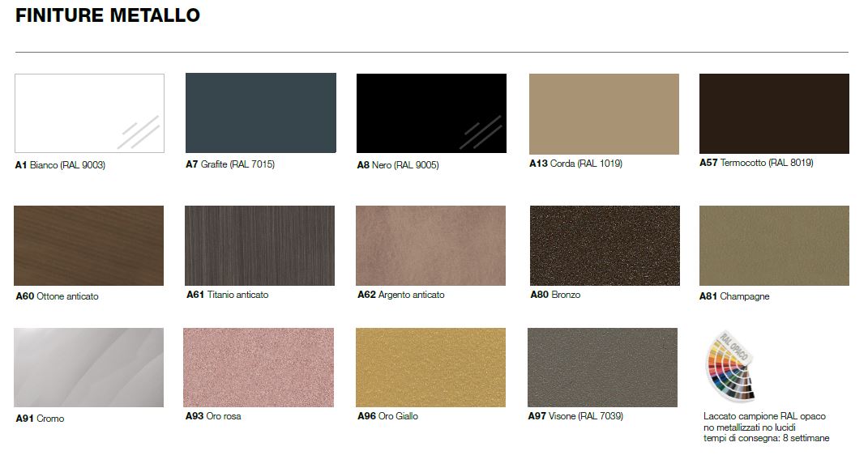Select the A13 Corda beige swatch
This screenshot has width=868, height=455.
[x=604, y=113]
